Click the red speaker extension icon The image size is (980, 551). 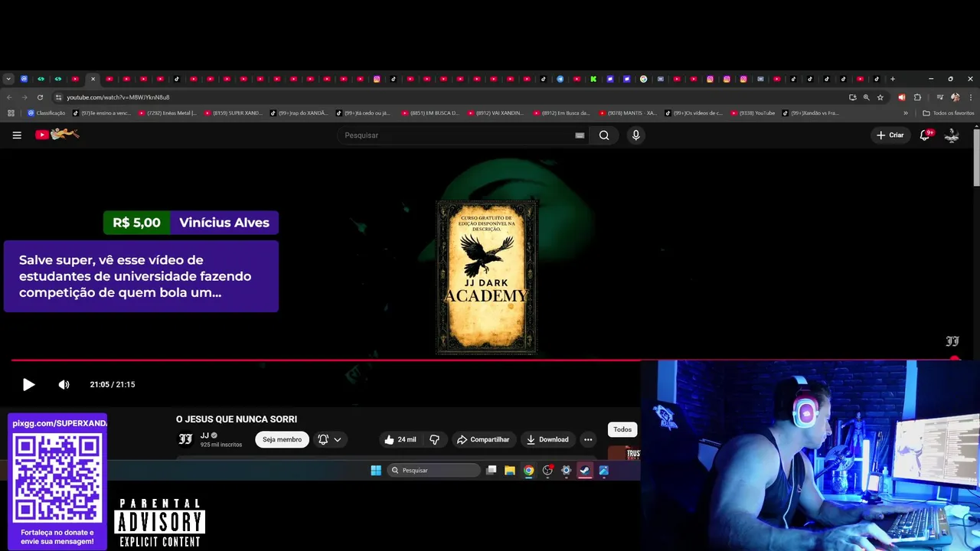point(901,97)
